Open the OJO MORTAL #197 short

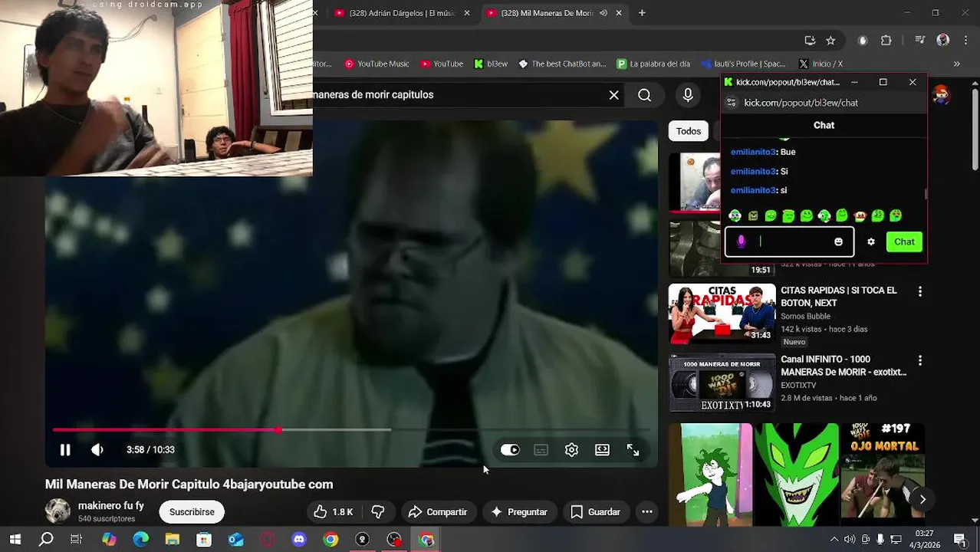click(x=883, y=474)
